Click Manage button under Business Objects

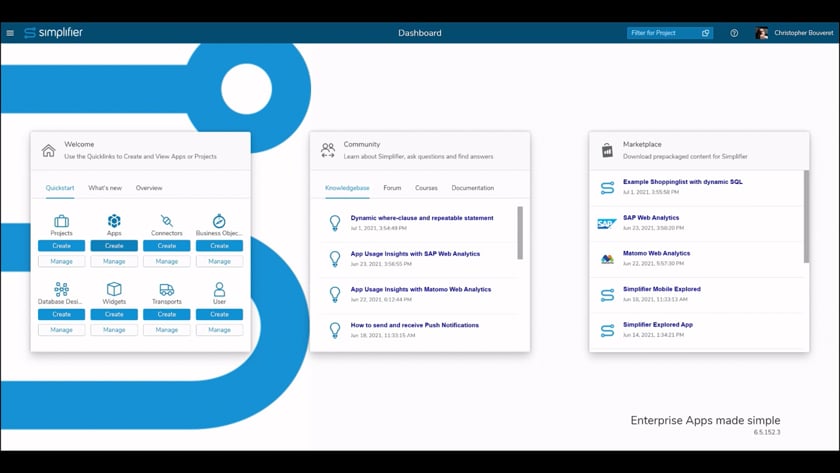pyautogui.click(x=219, y=261)
